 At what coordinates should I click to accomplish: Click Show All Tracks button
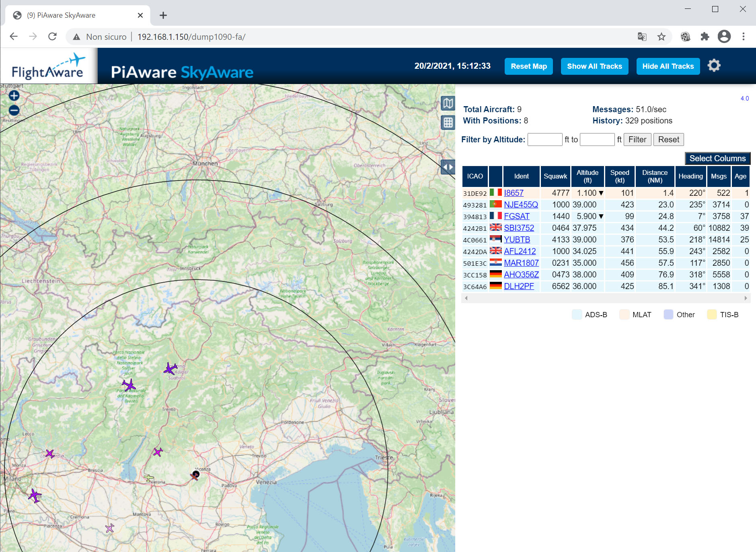click(594, 66)
